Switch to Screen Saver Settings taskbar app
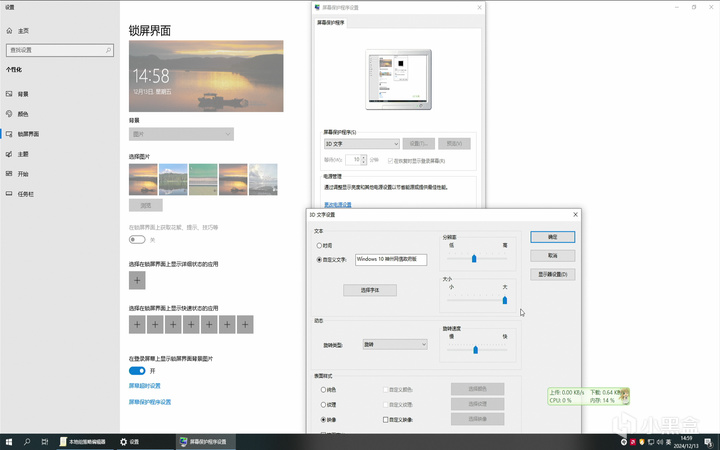This screenshot has height=450, width=720. (x=204, y=442)
